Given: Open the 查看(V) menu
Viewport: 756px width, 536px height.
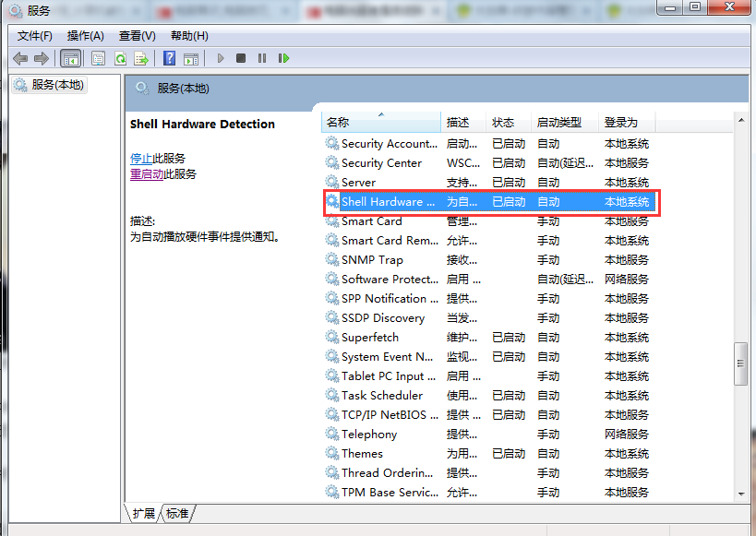Looking at the screenshot, I should click(x=137, y=36).
